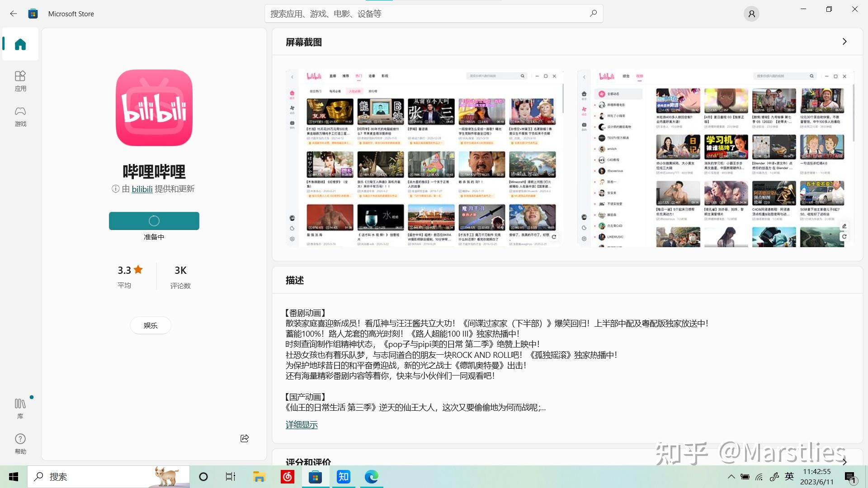Click the 哔哩哔哩 app title
The height and width of the screenshot is (488, 868).
[x=154, y=172]
